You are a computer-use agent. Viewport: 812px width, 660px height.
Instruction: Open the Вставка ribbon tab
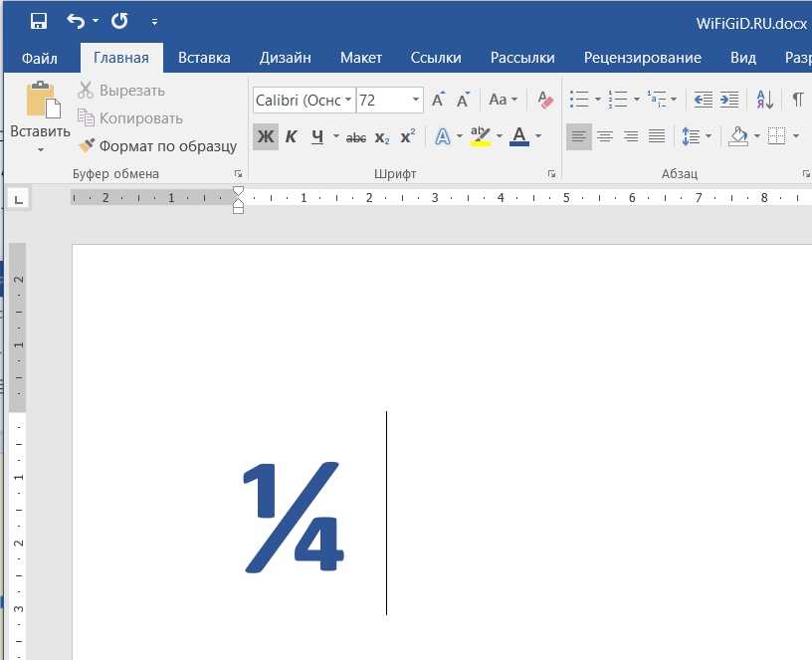pos(204,58)
